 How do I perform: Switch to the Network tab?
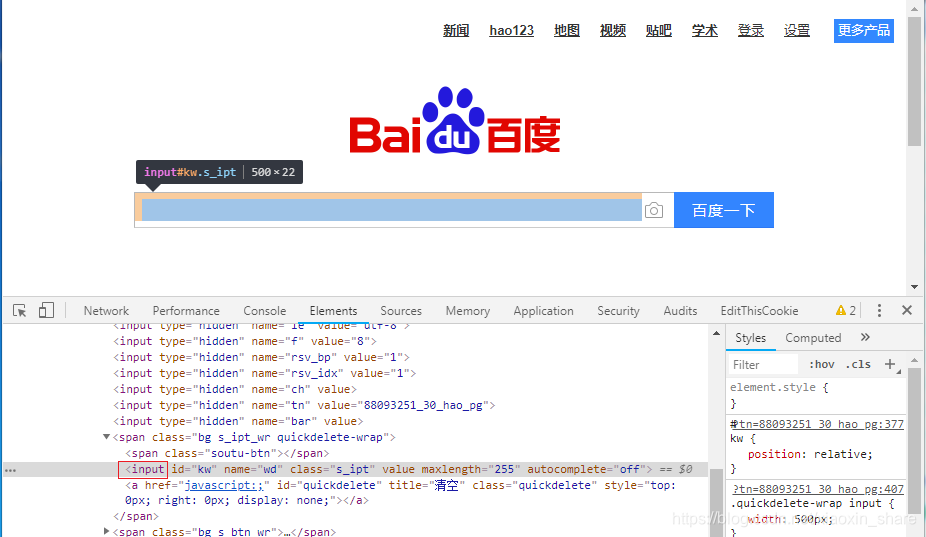(x=106, y=311)
